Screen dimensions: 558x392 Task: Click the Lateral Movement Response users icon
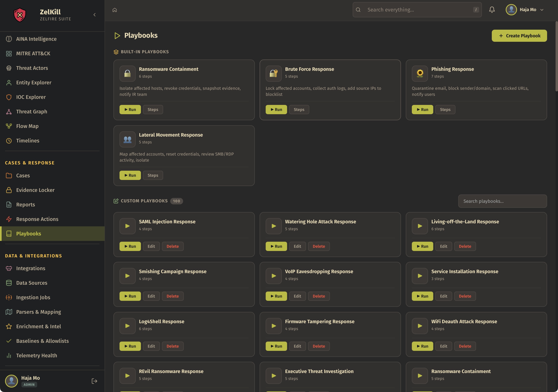127,139
